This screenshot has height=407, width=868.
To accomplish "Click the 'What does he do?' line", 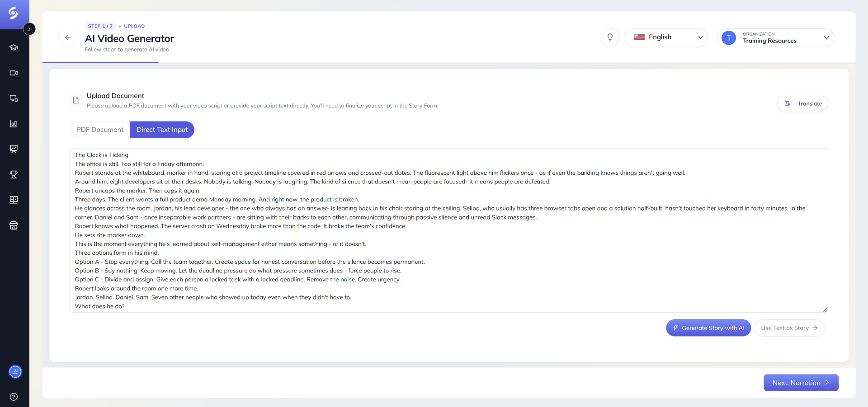I will [x=100, y=306].
